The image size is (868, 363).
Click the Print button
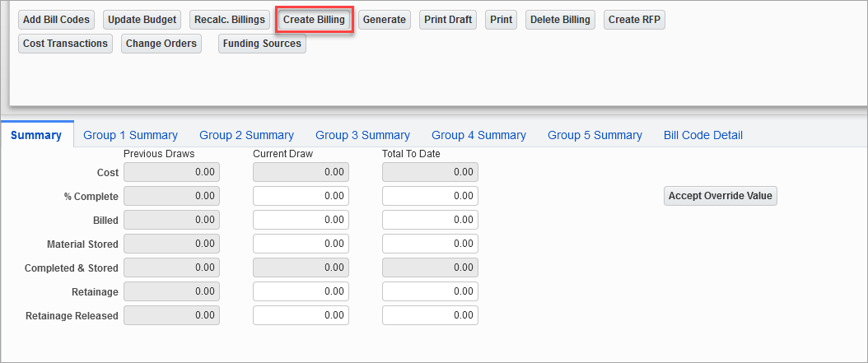[x=501, y=20]
